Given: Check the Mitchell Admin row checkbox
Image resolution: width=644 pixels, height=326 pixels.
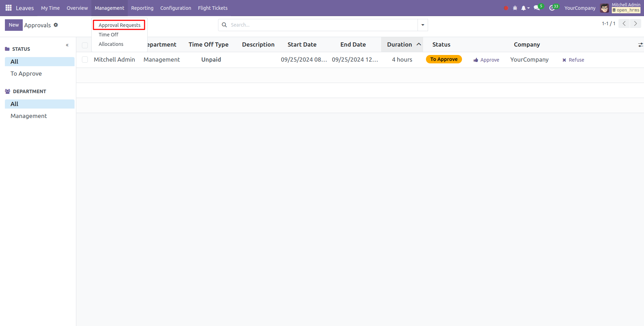Looking at the screenshot, I should pyautogui.click(x=85, y=60).
